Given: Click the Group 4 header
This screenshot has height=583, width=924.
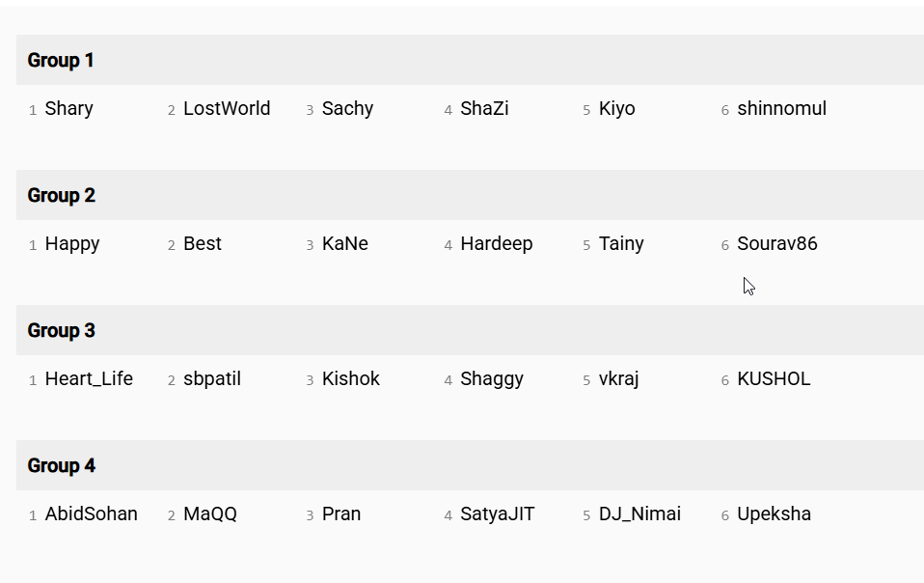Looking at the screenshot, I should 470,465.
